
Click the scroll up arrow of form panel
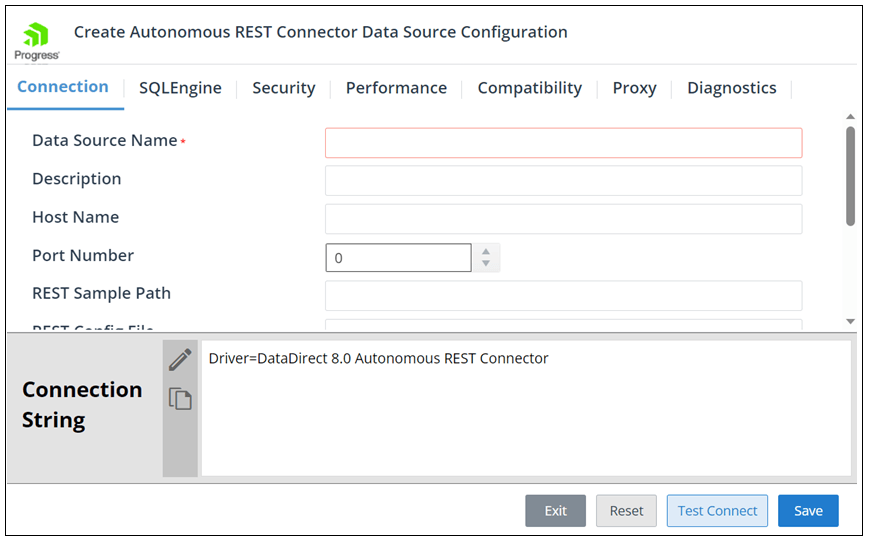click(x=850, y=116)
